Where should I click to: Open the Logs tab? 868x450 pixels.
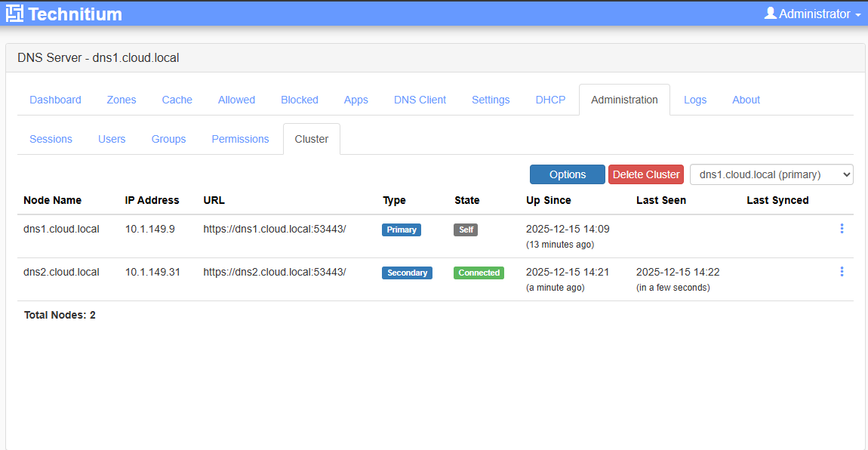tap(694, 100)
